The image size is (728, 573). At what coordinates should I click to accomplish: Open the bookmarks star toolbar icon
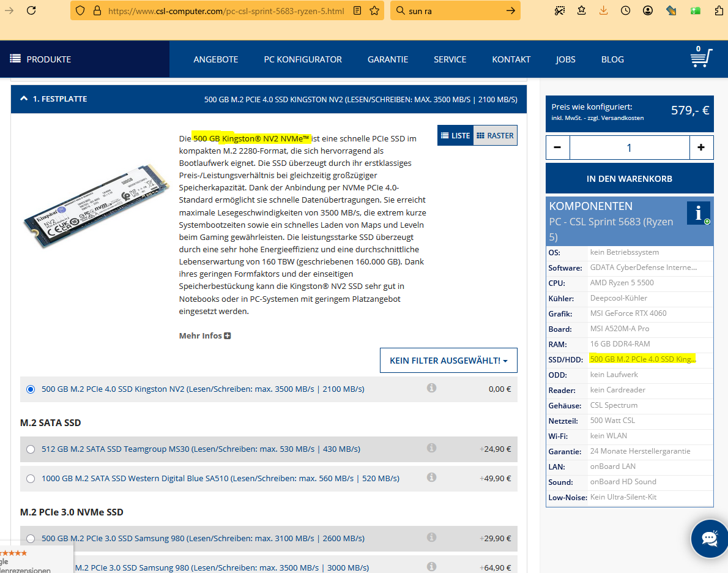(581, 10)
